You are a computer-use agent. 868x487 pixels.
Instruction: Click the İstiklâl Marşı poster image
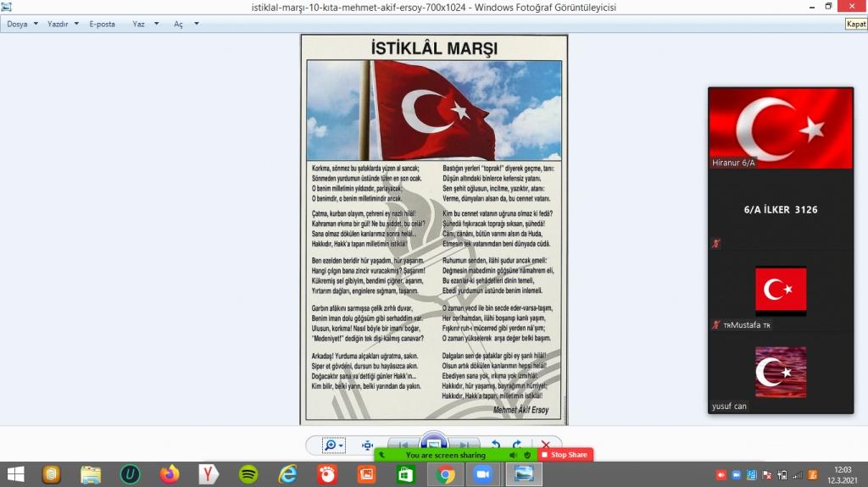434,229
